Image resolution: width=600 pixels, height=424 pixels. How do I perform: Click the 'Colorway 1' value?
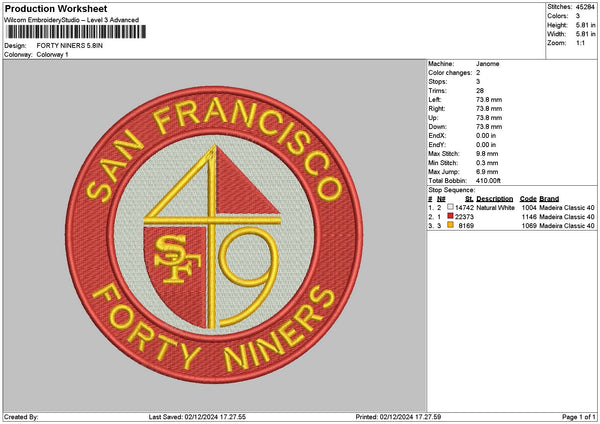52,55
